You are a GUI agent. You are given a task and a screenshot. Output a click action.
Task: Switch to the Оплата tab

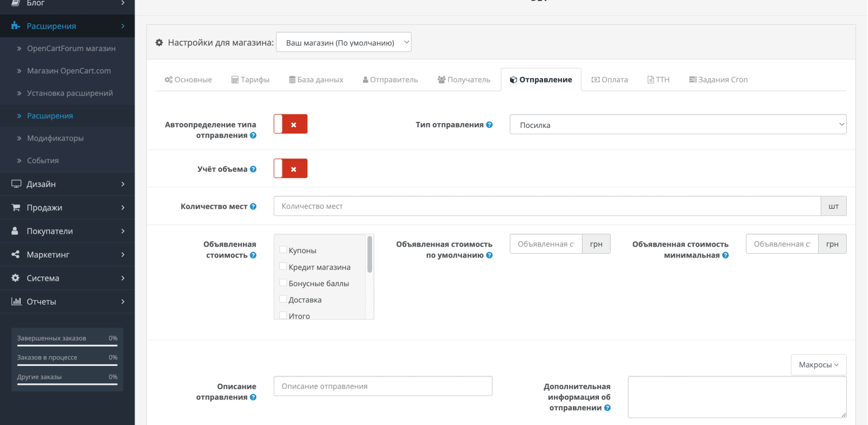[x=610, y=80]
